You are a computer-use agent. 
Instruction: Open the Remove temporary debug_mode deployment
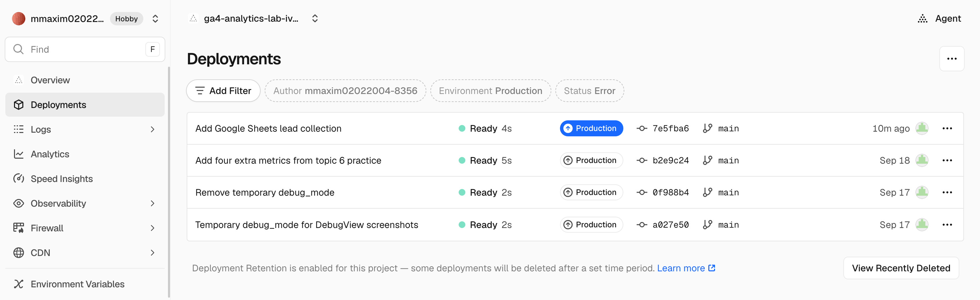[265, 192]
